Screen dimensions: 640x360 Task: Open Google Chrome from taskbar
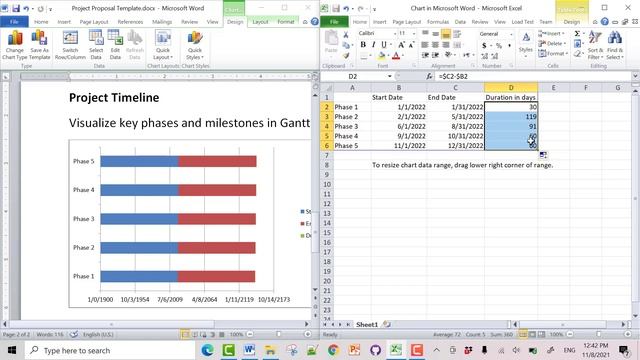333,350
